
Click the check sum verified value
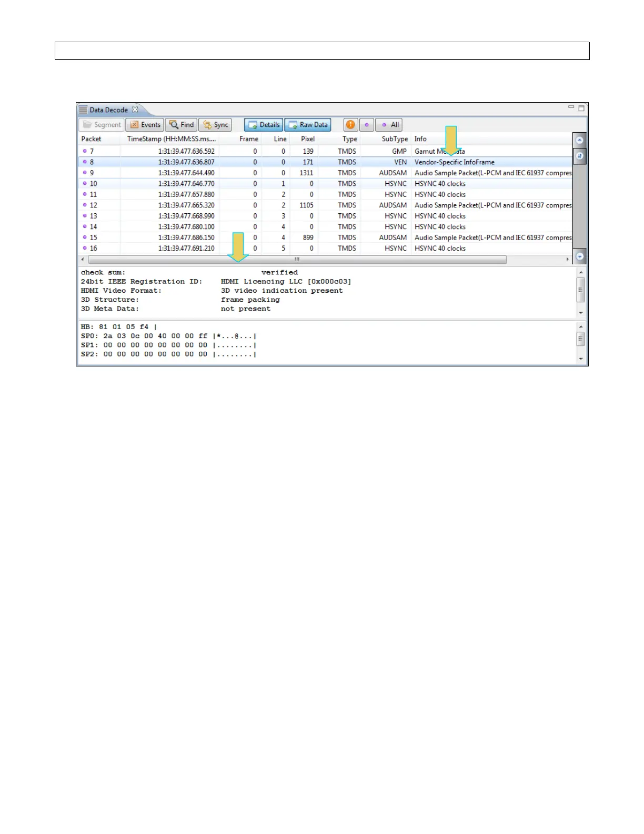point(279,273)
